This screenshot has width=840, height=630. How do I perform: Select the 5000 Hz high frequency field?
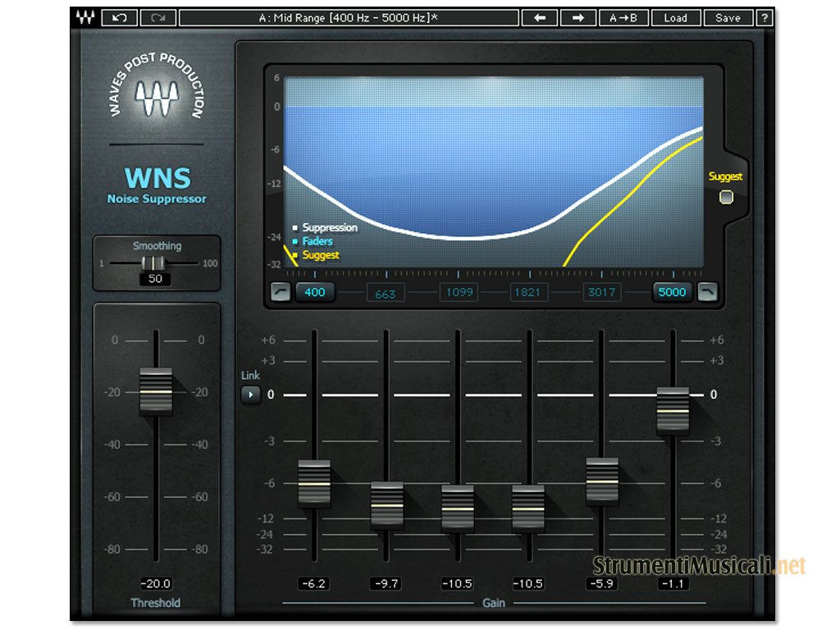pos(672,292)
